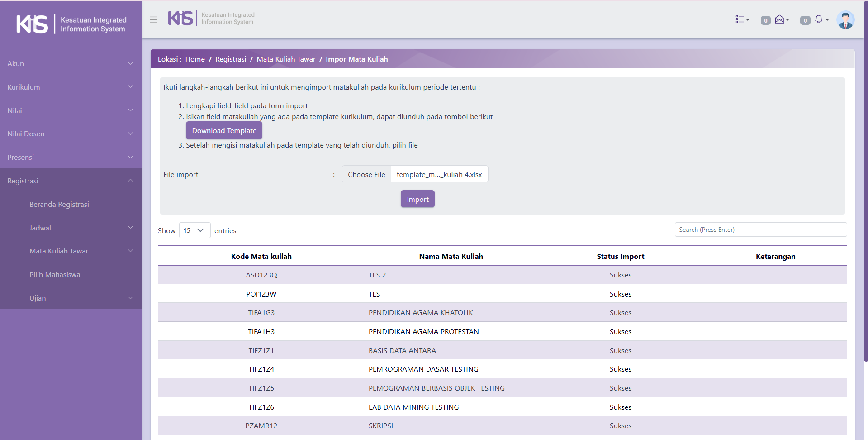Click the Import button

tap(417, 199)
